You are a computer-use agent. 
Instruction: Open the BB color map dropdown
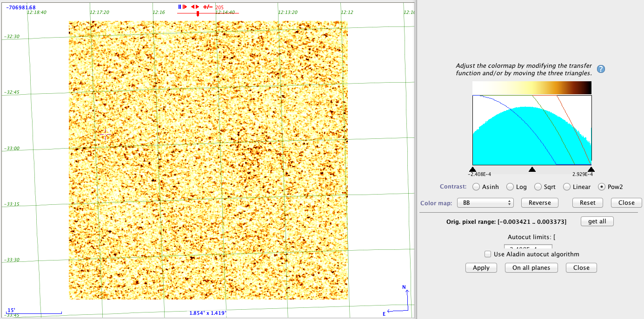point(485,202)
